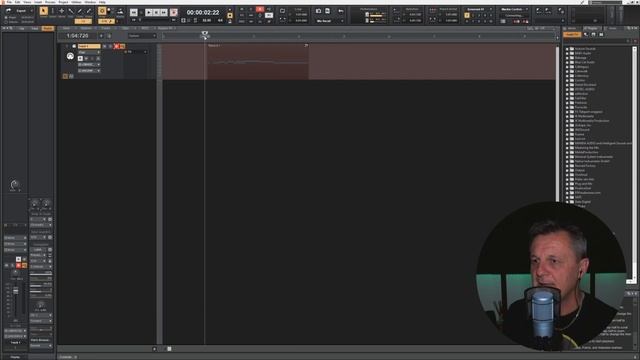Open the Track 1 output dropdown

(89, 71)
